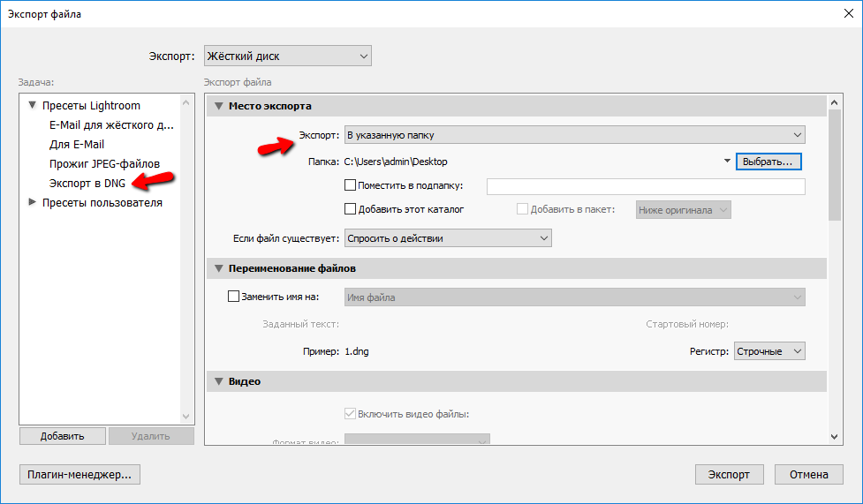Screen dimensions: 863x504
Task: Toggle Заменить имя на checkbox
Action: (x=234, y=297)
